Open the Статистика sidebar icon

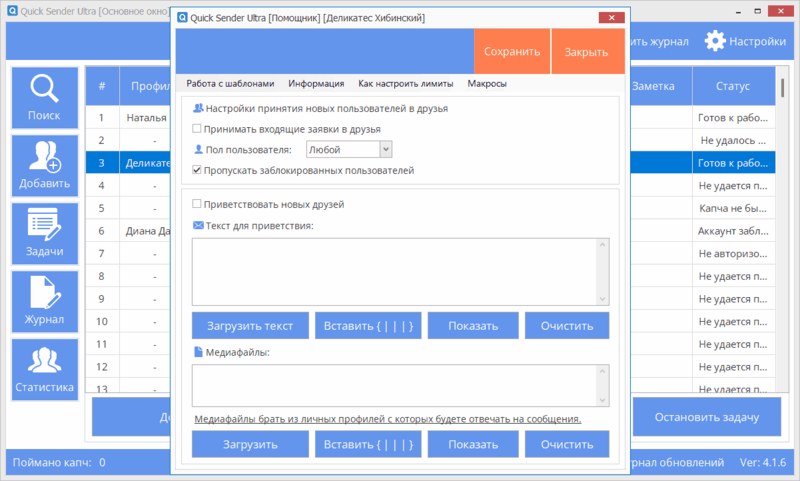(43, 362)
